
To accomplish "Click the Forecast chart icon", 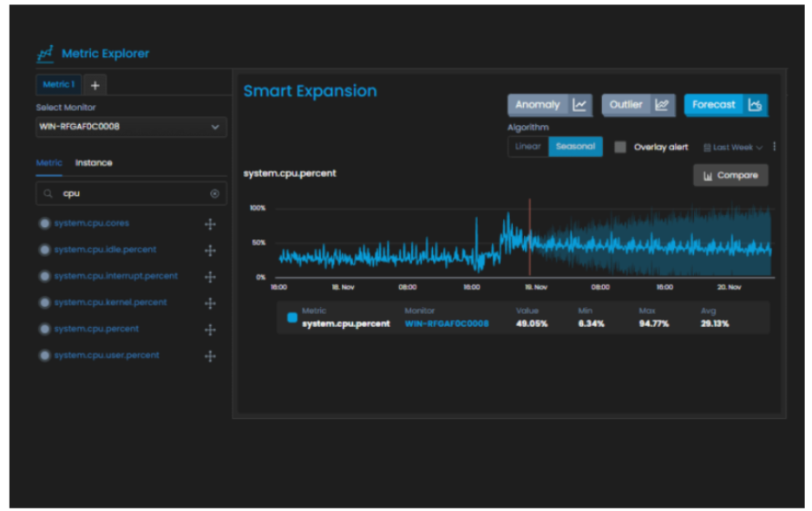I will coord(755,105).
